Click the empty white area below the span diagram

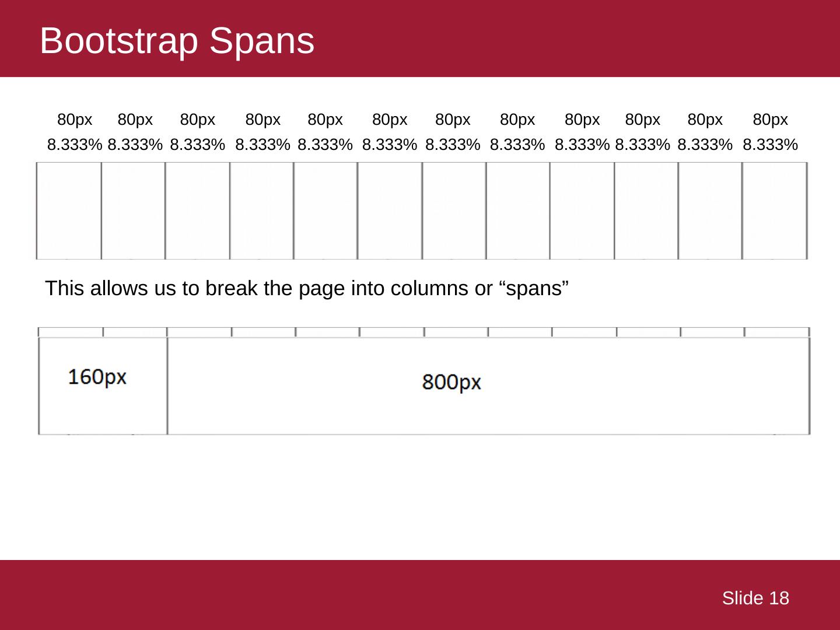pos(420,496)
